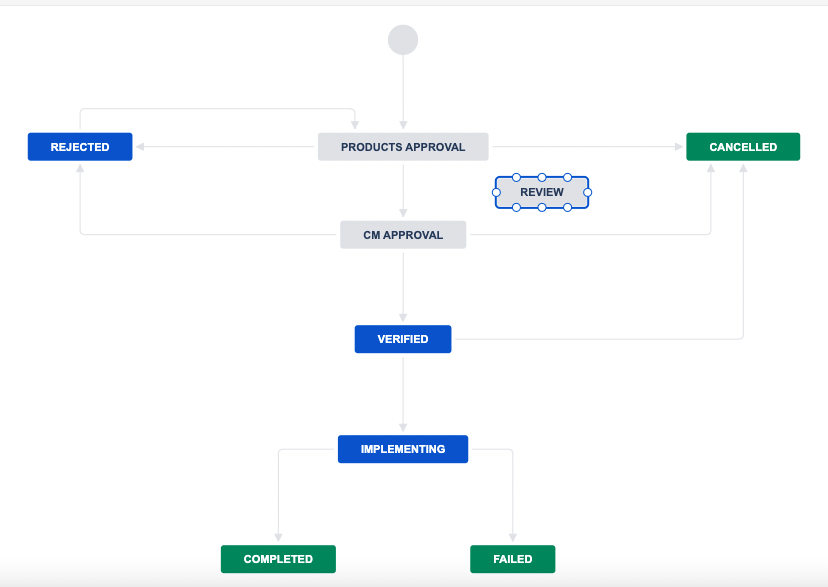The image size is (828, 587).
Task: Click the bottom-center connection handle on REVIEW
Action: pyautogui.click(x=542, y=207)
